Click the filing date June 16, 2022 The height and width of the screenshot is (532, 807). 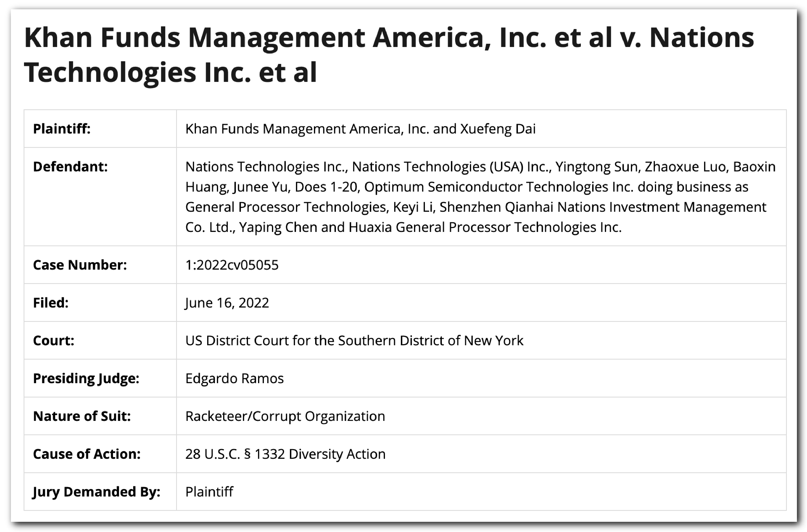(227, 303)
